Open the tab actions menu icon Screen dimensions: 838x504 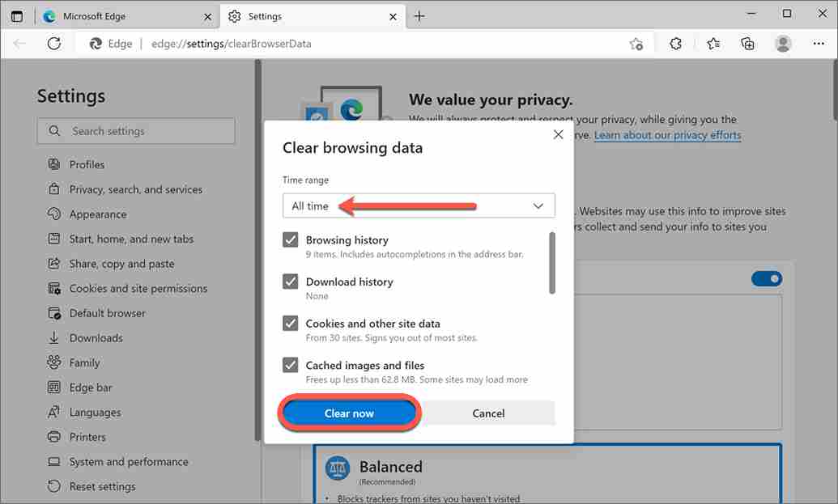pyautogui.click(x=17, y=16)
